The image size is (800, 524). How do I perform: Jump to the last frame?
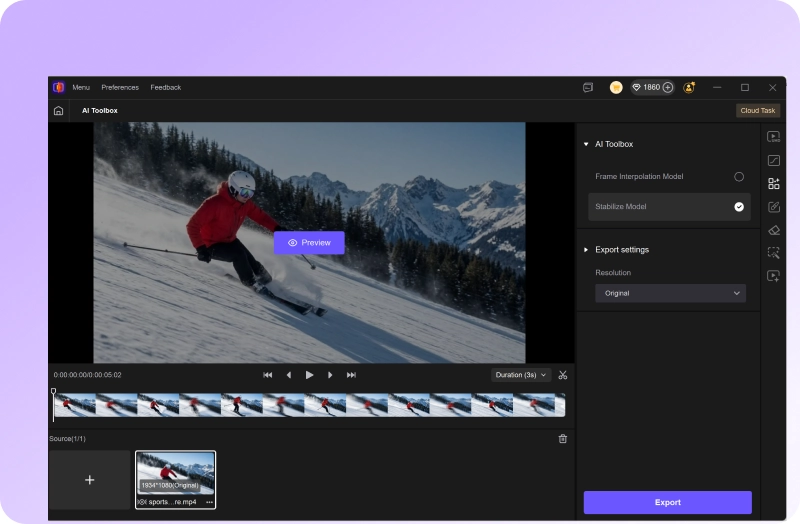tap(351, 375)
